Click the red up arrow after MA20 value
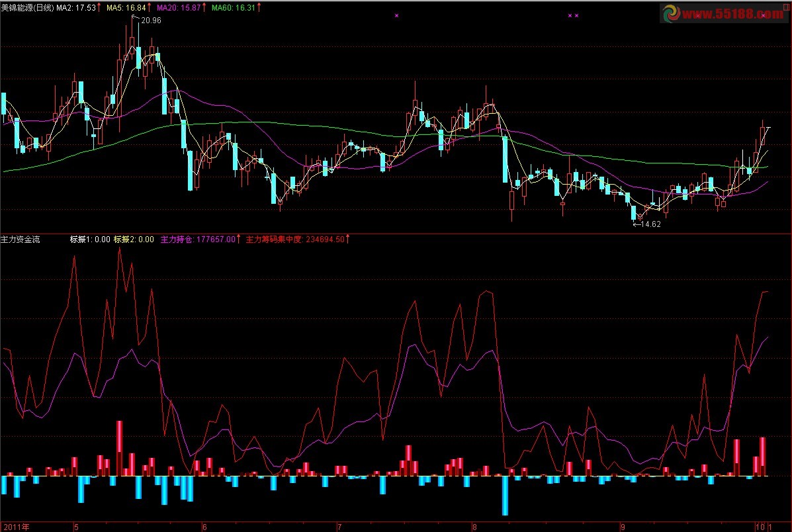 204,8
